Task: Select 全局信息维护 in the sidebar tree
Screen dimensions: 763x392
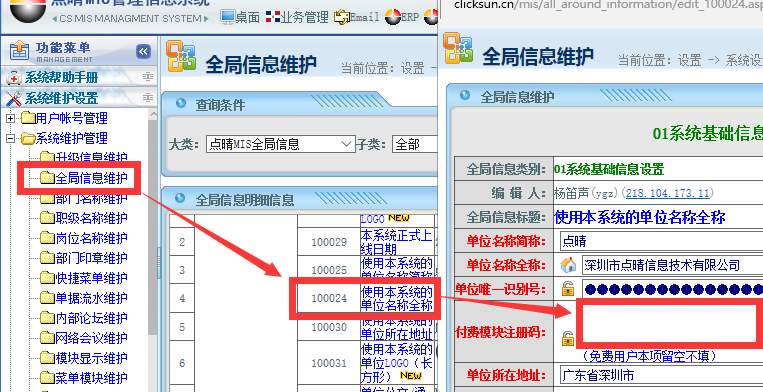Action: pos(91,178)
